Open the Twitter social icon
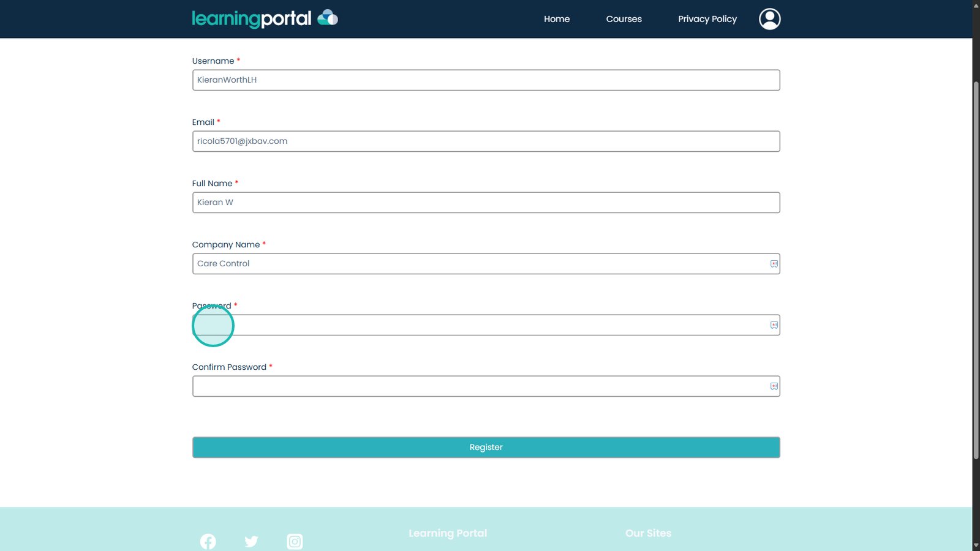Screen dimensions: 980x551 [x=251, y=541]
